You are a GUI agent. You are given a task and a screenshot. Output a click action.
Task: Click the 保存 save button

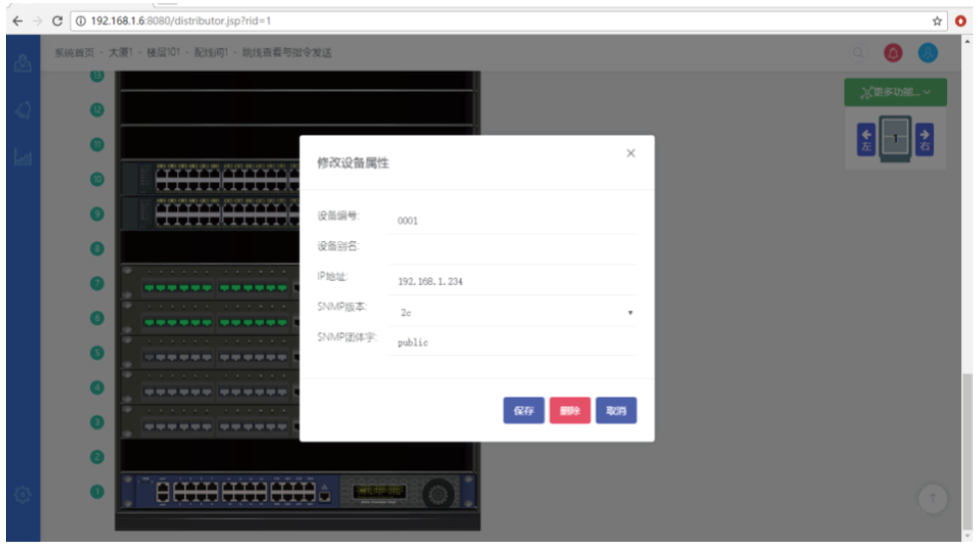pyautogui.click(x=523, y=411)
